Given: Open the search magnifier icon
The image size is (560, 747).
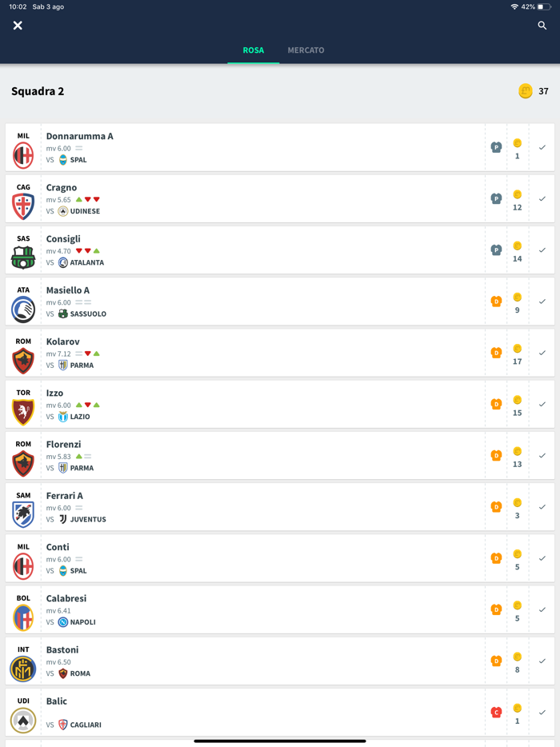Looking at the screenshot, I should (542, 26).
